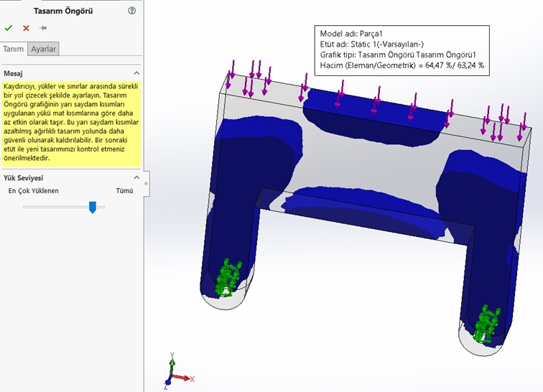Cancel using the red X icon
The image size is (543, 392).
coord(26,28)
